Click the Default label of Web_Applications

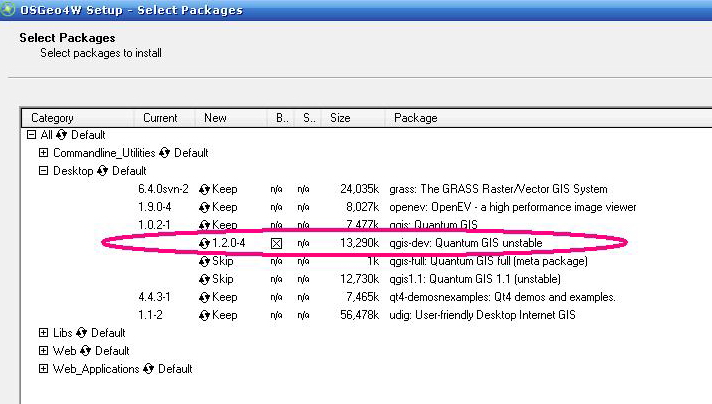[175, 369]
